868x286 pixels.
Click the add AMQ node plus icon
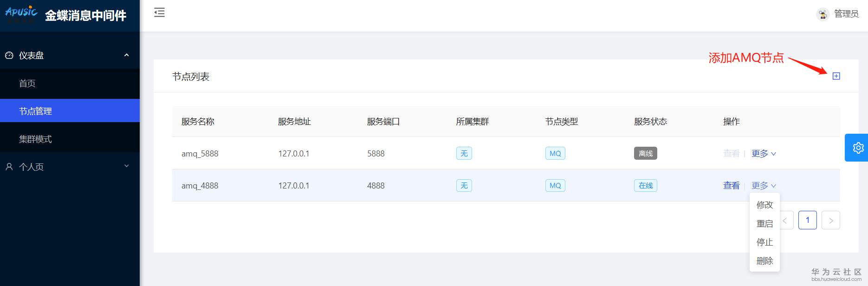(836, 76)
